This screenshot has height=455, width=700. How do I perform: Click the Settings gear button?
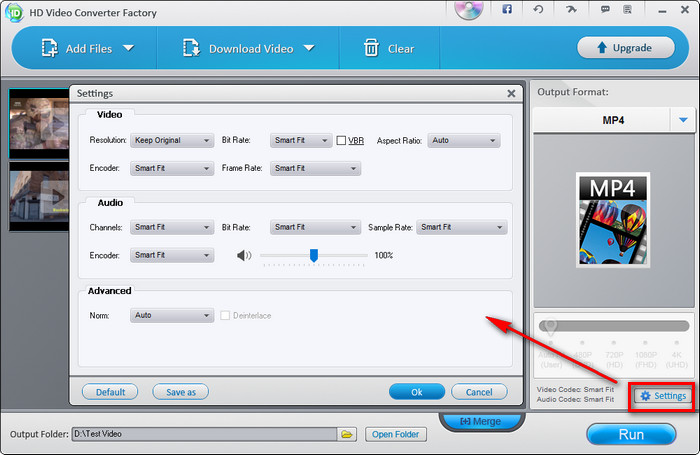(663, 396)
